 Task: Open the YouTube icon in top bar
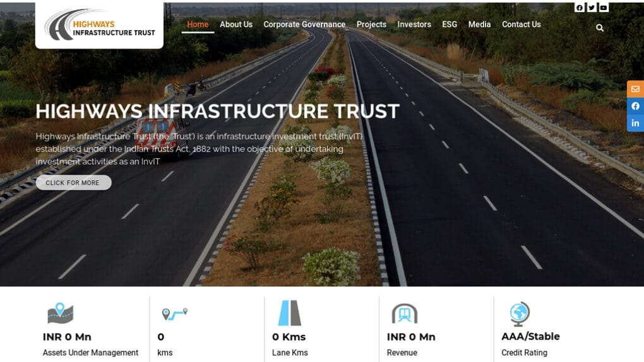[604, 8]
